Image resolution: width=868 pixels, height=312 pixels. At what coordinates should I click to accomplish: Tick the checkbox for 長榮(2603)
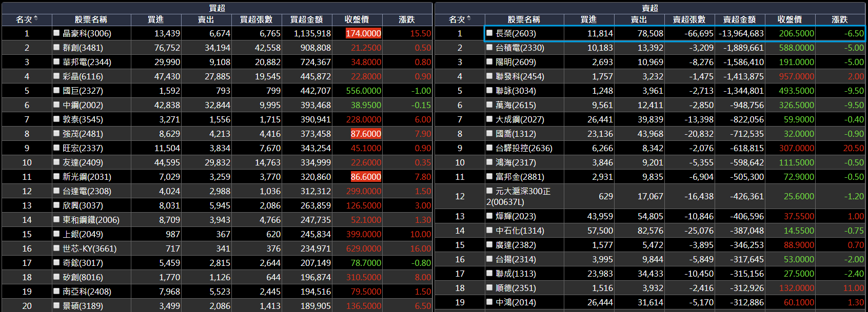tap(489, 33)
